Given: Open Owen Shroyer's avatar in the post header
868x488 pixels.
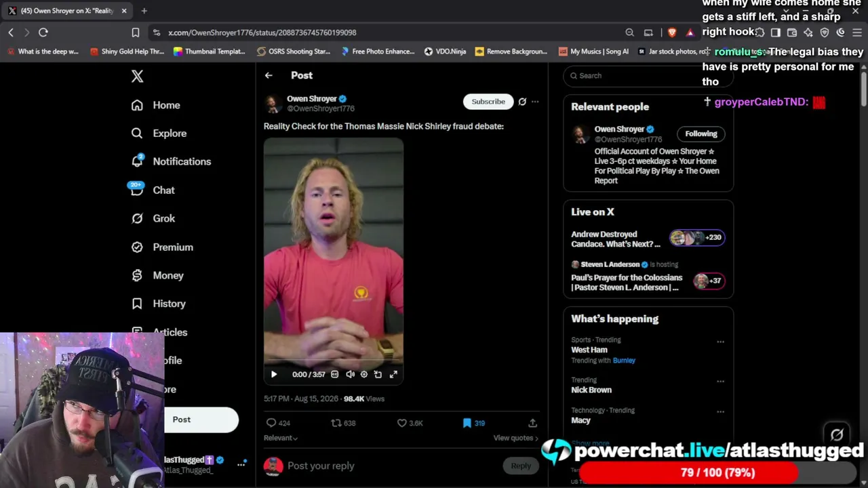Looking at the screenshot, I should click(273, 103).
